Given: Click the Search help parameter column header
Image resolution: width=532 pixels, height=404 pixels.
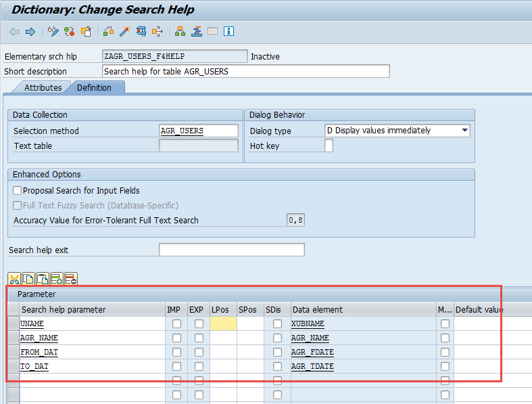Looking at the screenshot, I should click(x=93, y=309).
